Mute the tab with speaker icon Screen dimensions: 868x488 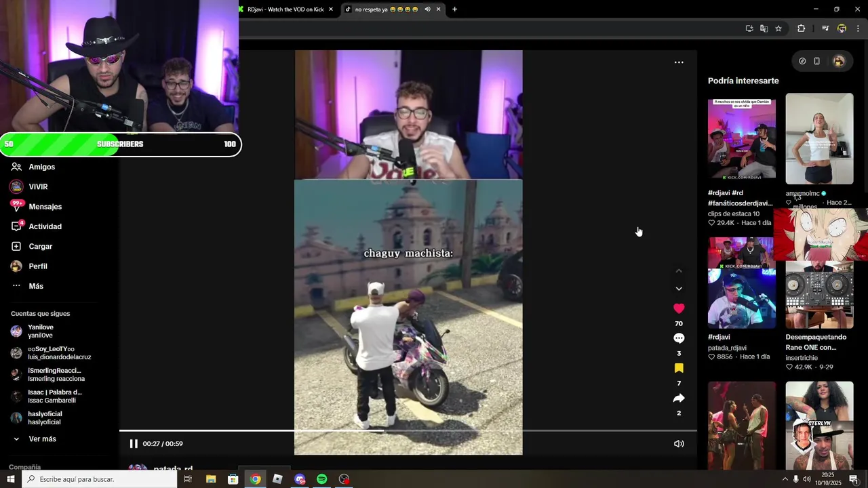[x=428, y=9]
